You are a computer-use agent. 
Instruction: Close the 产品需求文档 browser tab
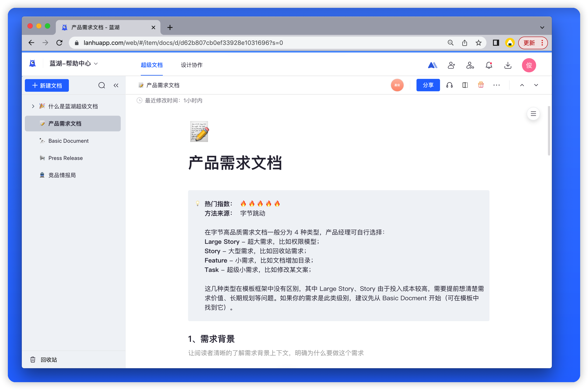click(x=153, y=27)
